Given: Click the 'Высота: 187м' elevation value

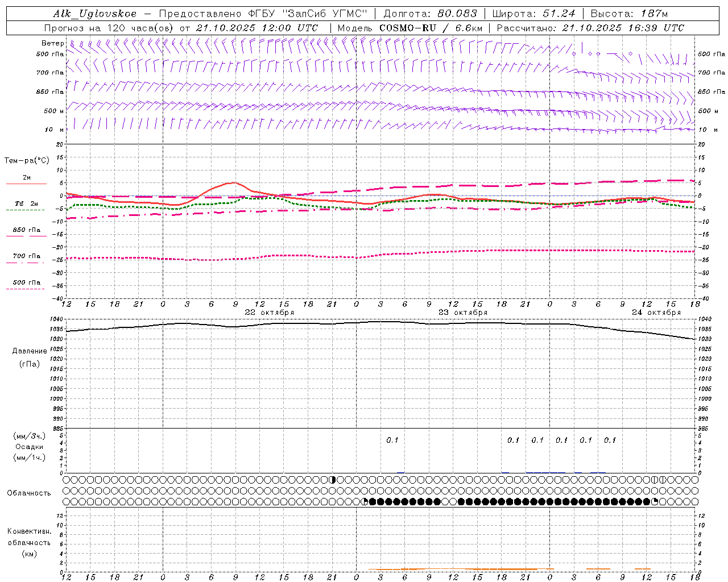Looking at the screenshot, I should click(x=629, y=14).
